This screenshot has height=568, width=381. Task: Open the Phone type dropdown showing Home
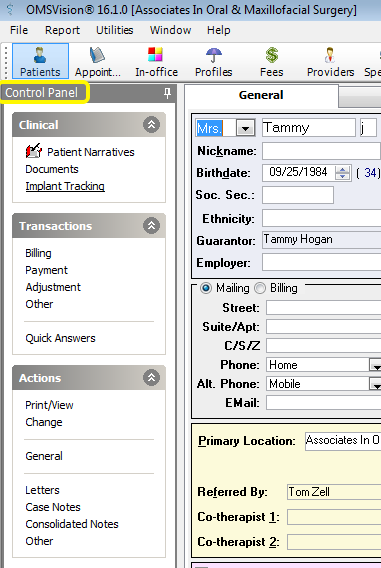[376, 365]
